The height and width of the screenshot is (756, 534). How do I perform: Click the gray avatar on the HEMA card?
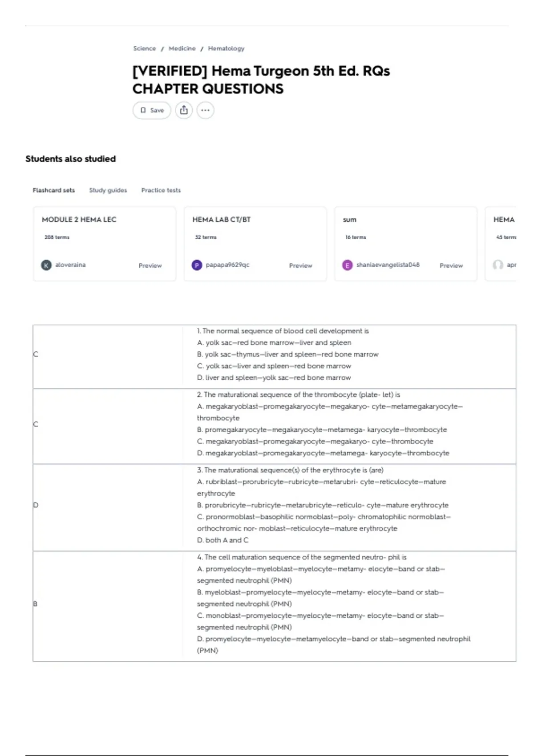[x=498, y=265]
